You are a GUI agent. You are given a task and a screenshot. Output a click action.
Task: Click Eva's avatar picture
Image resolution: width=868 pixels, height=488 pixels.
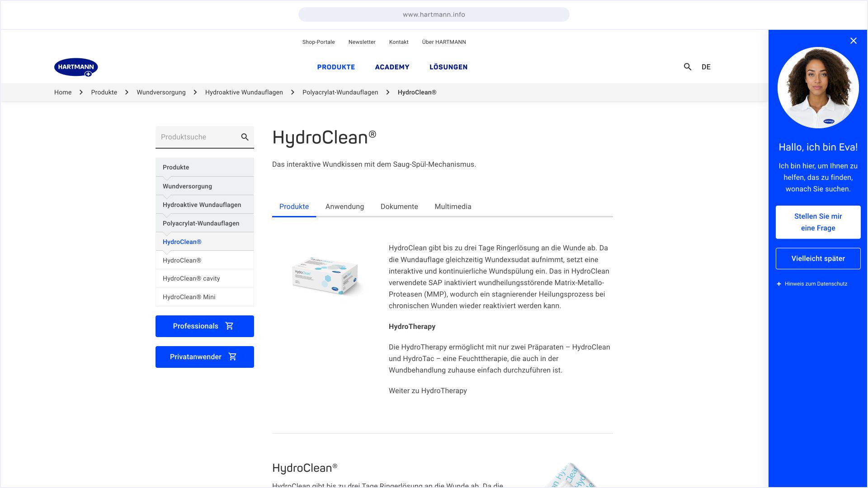pyautogui.click(x=818, y=88)
